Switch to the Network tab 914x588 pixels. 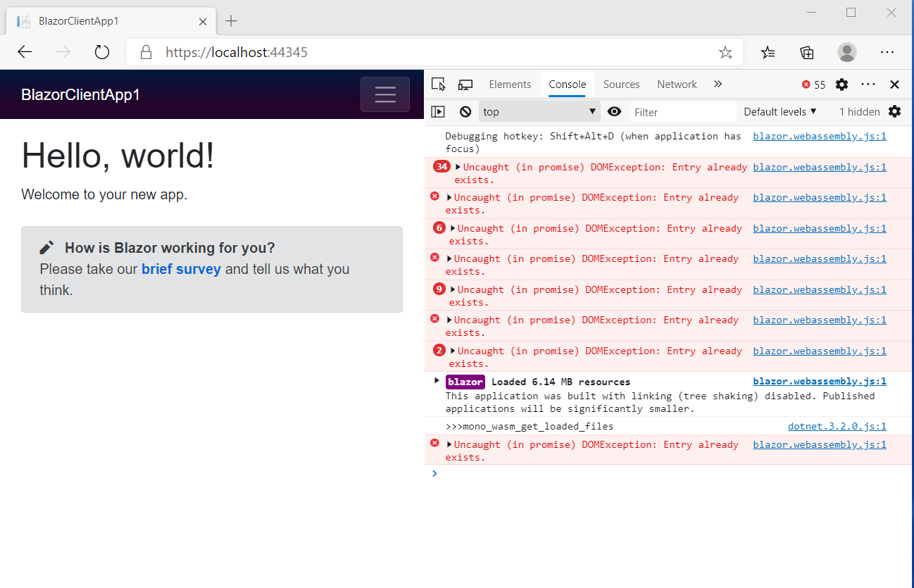(x=676, y=84)
